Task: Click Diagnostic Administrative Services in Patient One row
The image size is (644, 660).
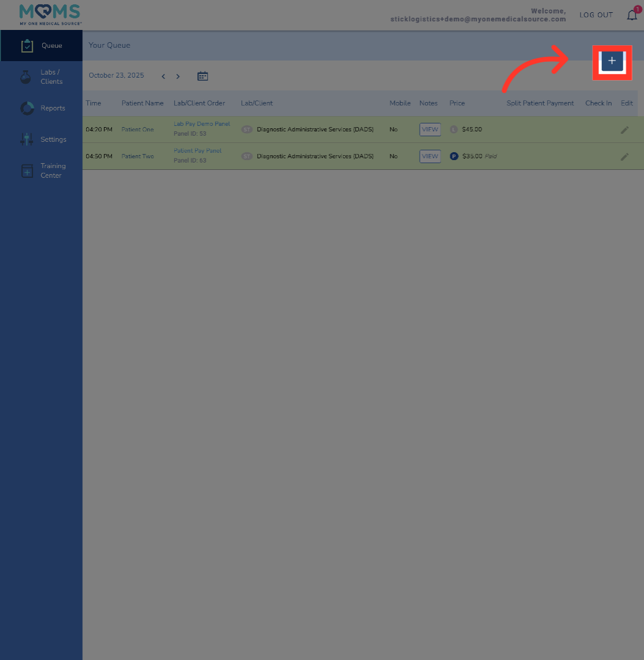Action: pyautogui.click(x=315, y=129)
